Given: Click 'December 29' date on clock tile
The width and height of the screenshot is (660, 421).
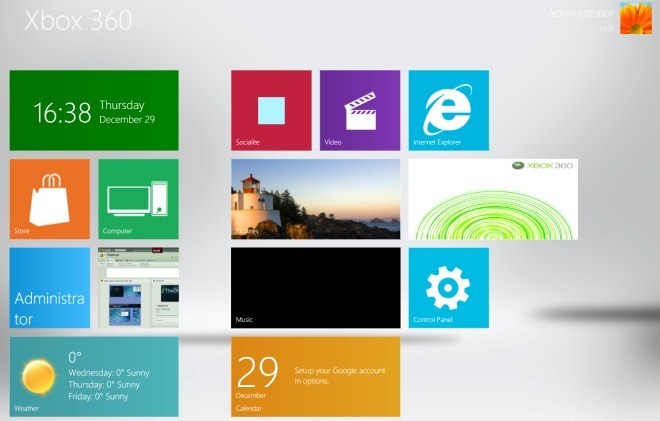Looking at the screenshot, I should 127,120.
